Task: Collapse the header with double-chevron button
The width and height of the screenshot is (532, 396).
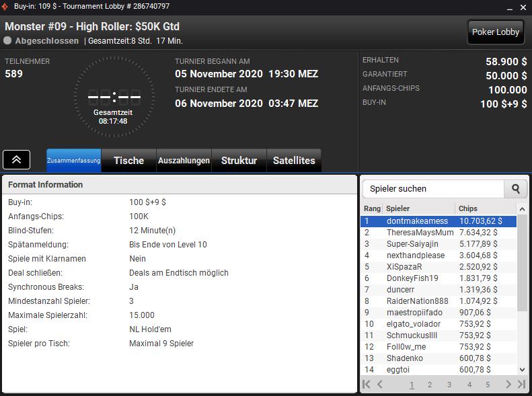Action: coord(17,159)
